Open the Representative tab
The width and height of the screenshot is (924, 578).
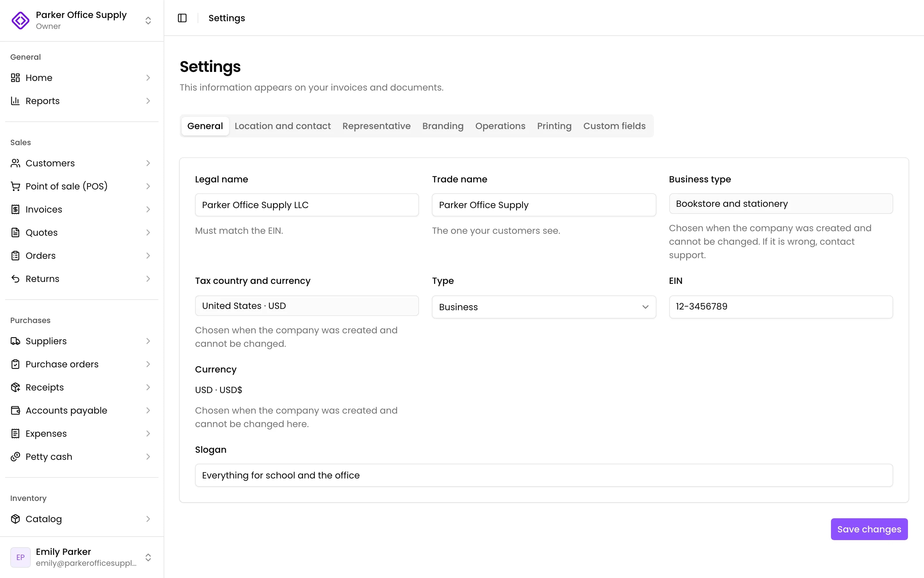[376, 126]
